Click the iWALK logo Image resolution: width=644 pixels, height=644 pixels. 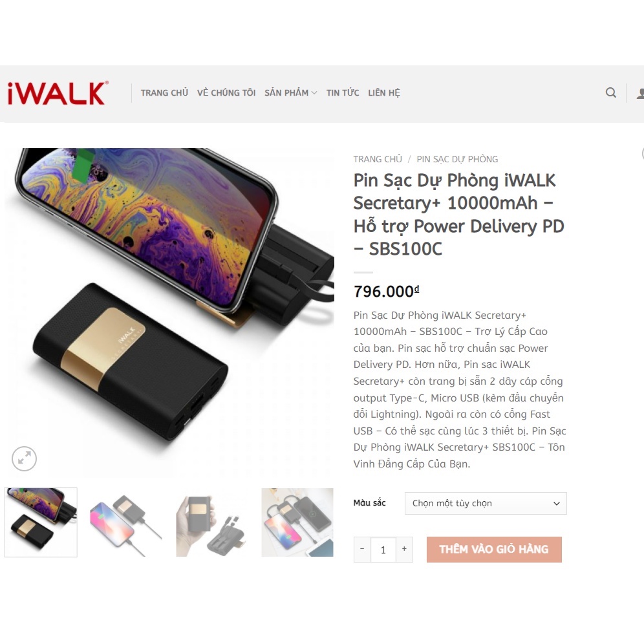click(x=58, y=93)
